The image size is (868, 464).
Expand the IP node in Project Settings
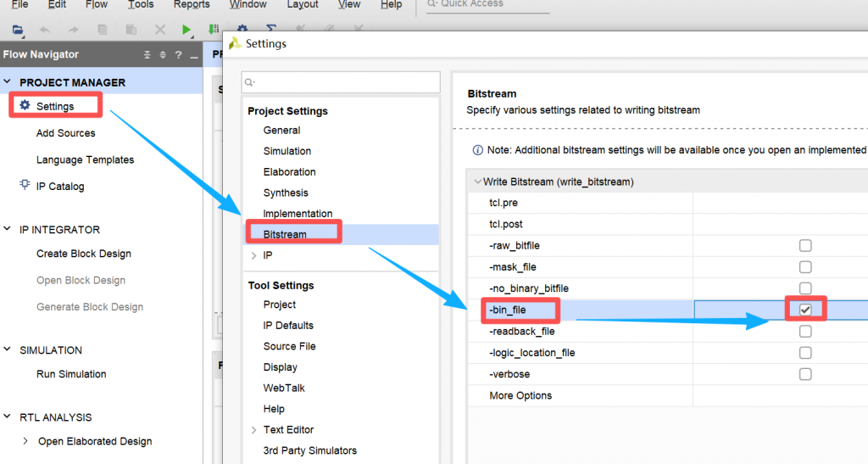pyautogui.click(x=253, y=255)
